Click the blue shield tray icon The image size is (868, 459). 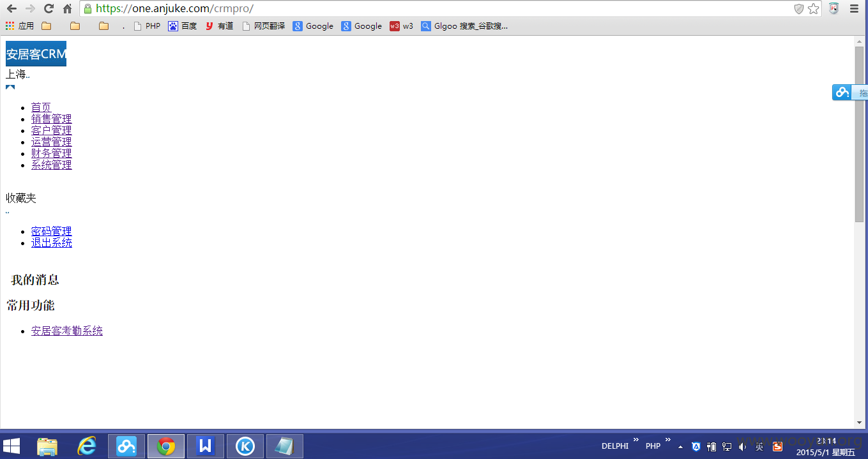click(x=696, y=447)
